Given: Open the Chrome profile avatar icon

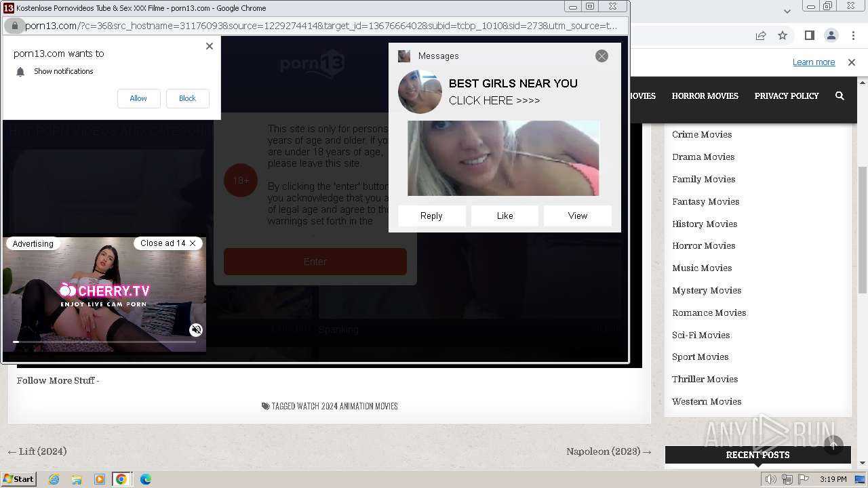Looking at the screenshot, I should coord(831,35).
